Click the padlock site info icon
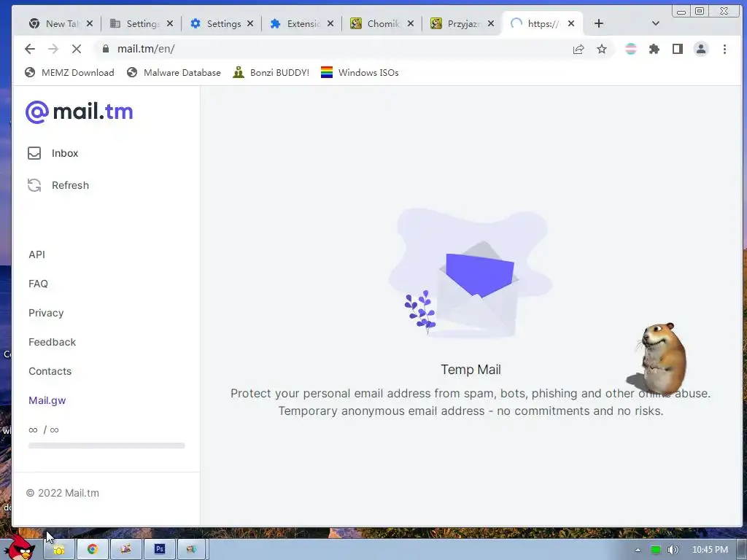 [x=106, y=49]
